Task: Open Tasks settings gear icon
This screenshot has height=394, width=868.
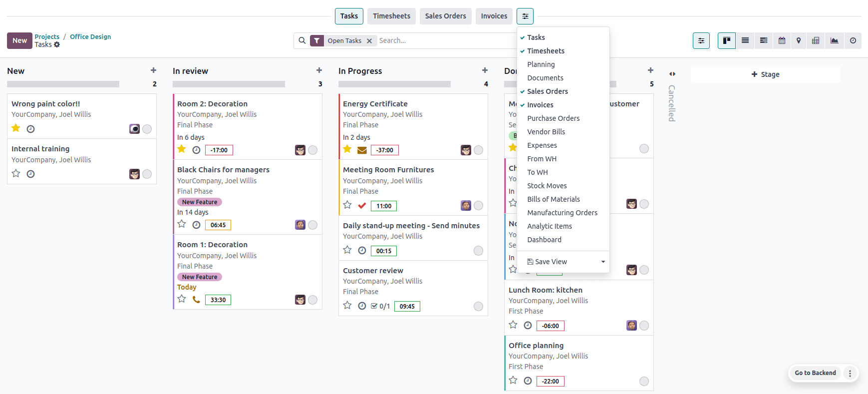Action: 57,44
